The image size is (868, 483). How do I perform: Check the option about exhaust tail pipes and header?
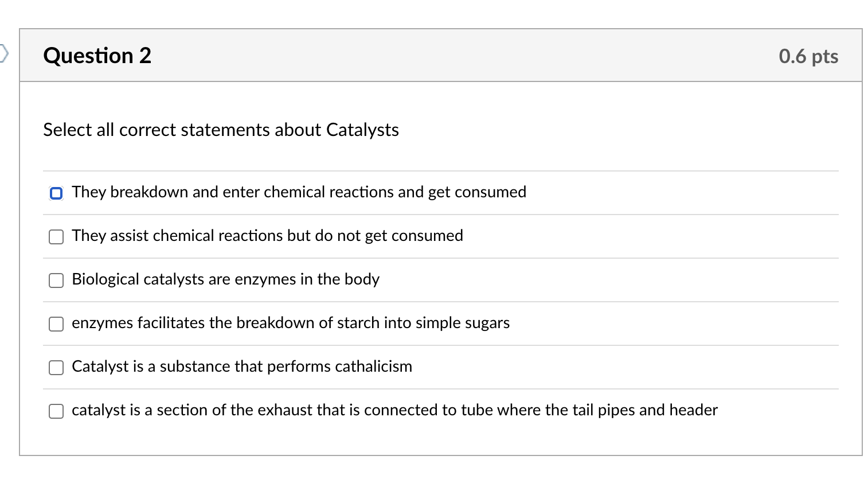pos(56,411)
